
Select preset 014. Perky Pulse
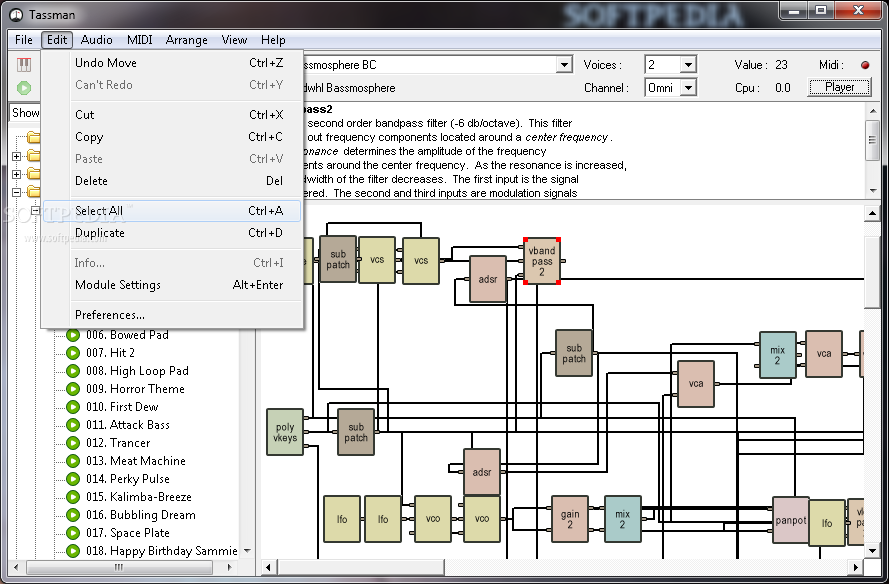pos(128,479)
